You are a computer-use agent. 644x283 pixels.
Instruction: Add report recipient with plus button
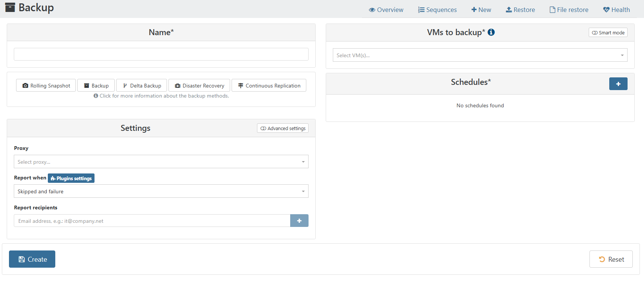coord(299,221)
